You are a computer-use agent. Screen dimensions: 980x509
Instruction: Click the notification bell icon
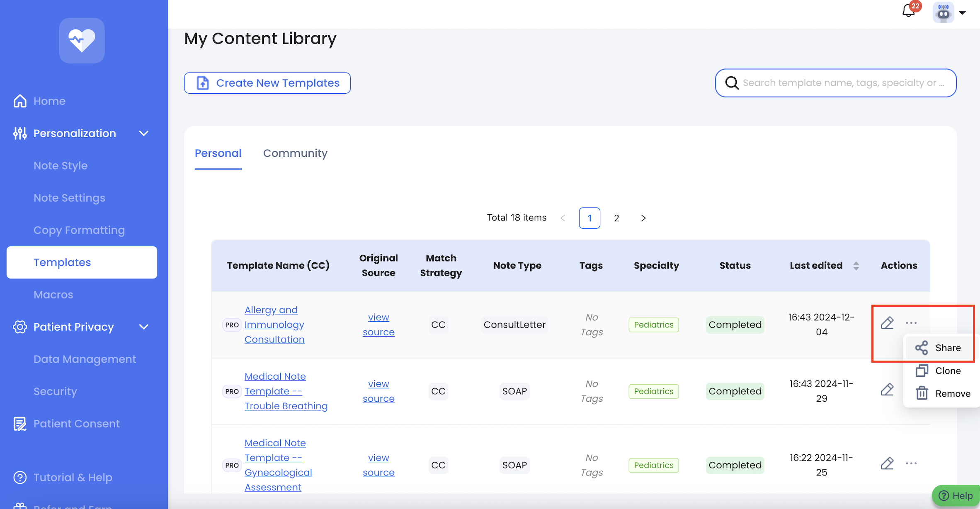pyautogui.click(x=908, y=11)
